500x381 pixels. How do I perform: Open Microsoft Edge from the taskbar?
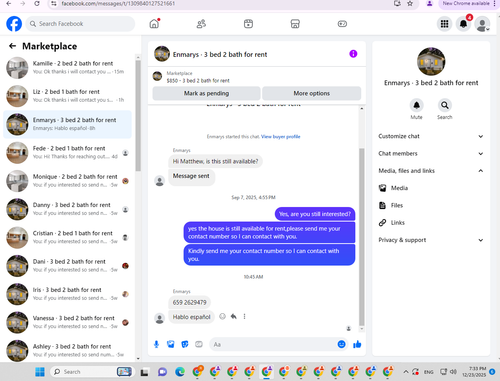[x=180, y=372]
